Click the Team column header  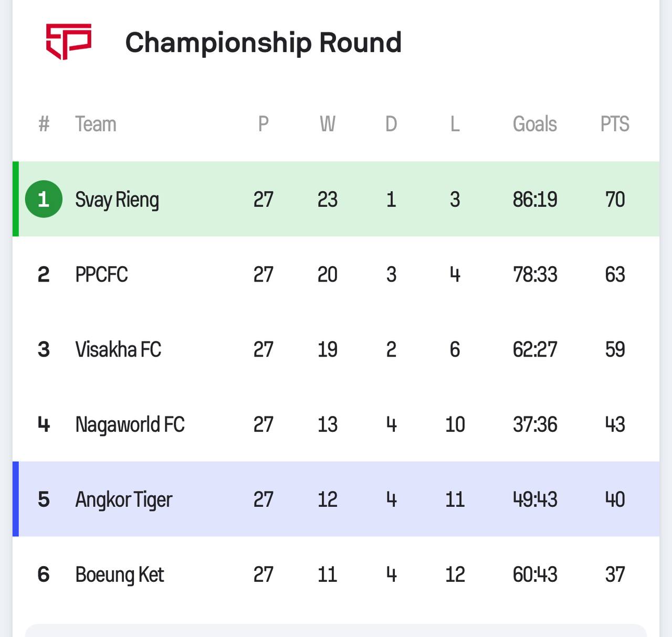pyautogui.click(x=96, y=124)
